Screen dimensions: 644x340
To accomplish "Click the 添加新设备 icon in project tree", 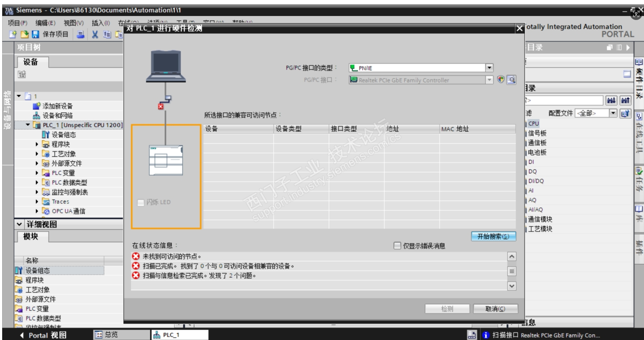I will pyautogui.click(x=37, y=106).
